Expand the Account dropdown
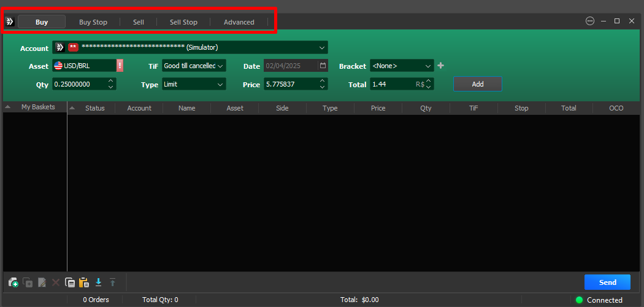The width and height of the screenshot is (644, 307). click(322, 47)
